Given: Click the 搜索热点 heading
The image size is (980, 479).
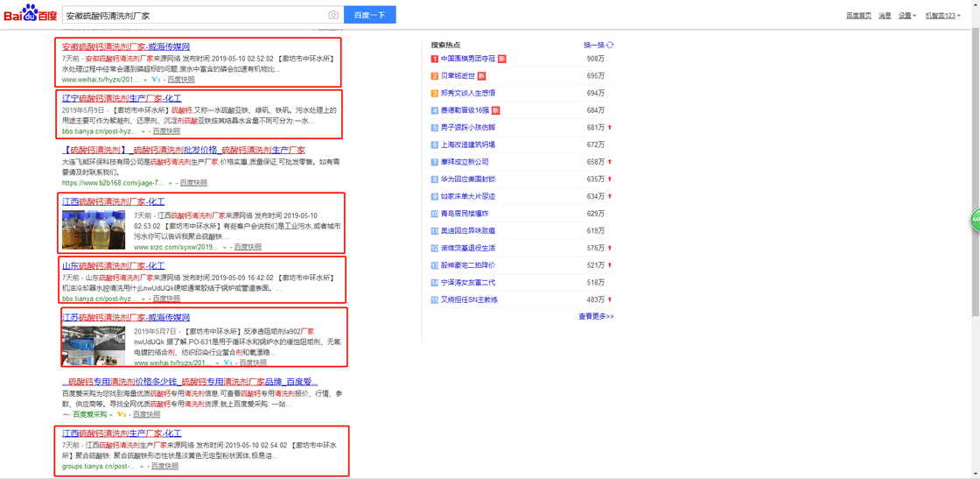Looking at the screenshot, I should click(x=445, y=45).
